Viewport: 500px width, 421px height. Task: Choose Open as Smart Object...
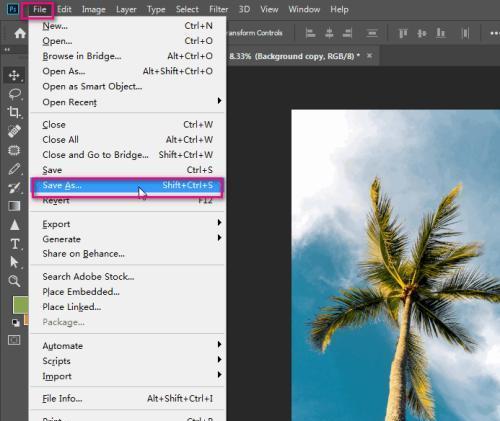128,86
